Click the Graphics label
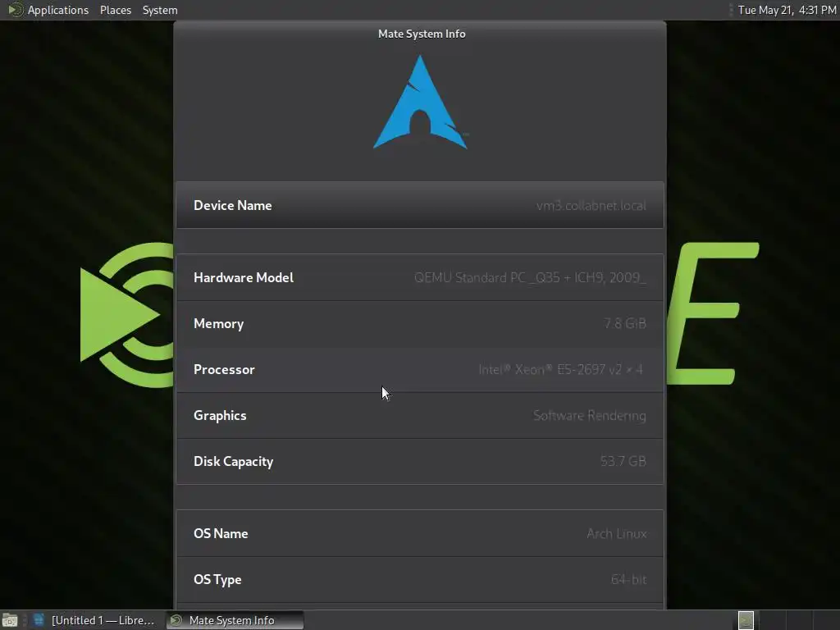Viewport: 840px width, 630px height. (220, 416)
